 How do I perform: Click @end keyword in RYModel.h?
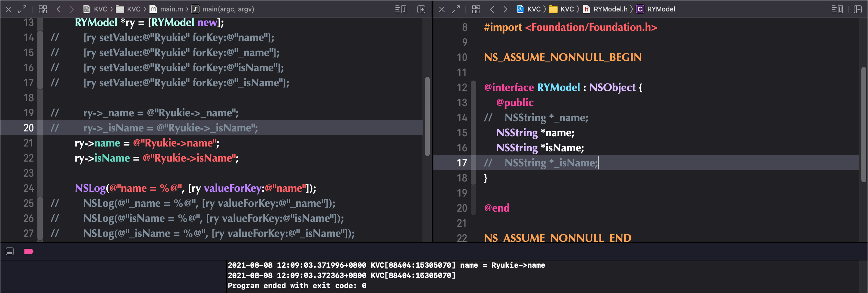tap(497, 208)
